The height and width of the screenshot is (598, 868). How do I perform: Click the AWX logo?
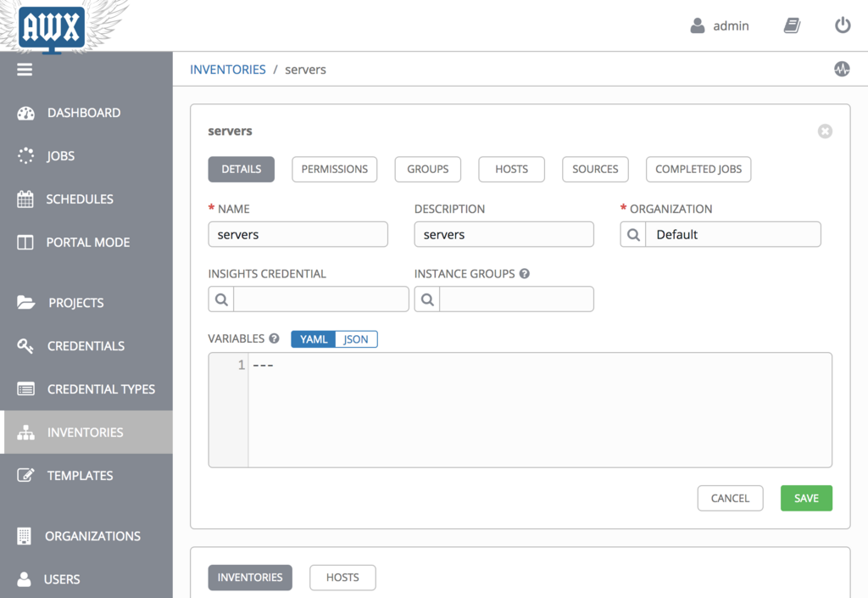click(x=52, y=28)
